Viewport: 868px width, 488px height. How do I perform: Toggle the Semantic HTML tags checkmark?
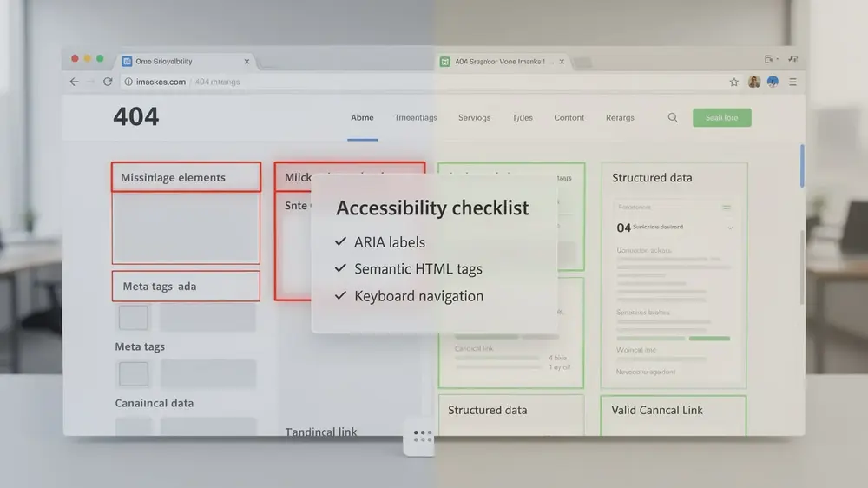click(x=340, y=268)
